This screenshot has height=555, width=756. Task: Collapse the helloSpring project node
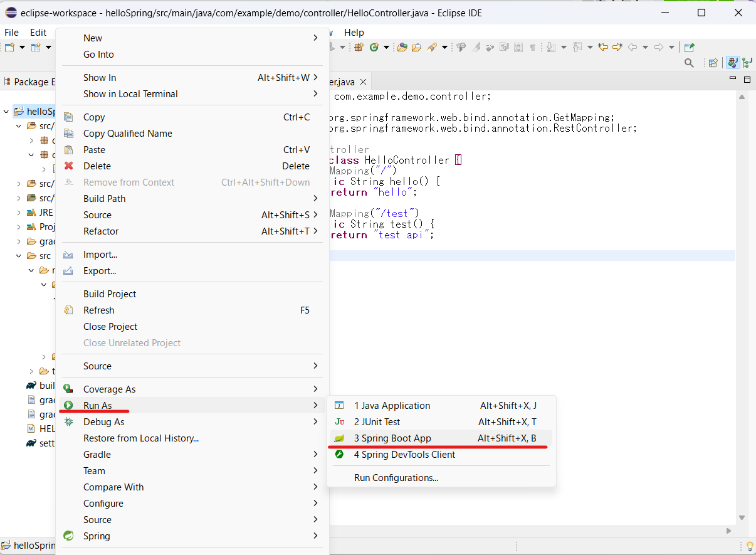click(x=5, y=111)
